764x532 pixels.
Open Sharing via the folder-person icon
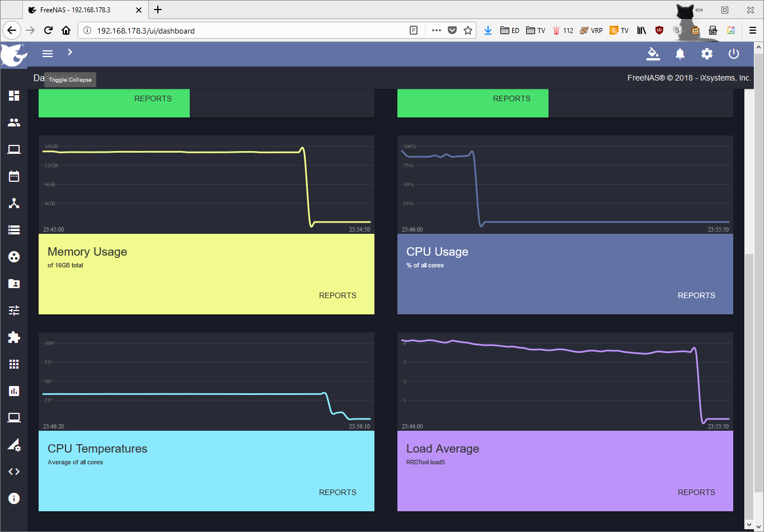[x=14, y=284]
